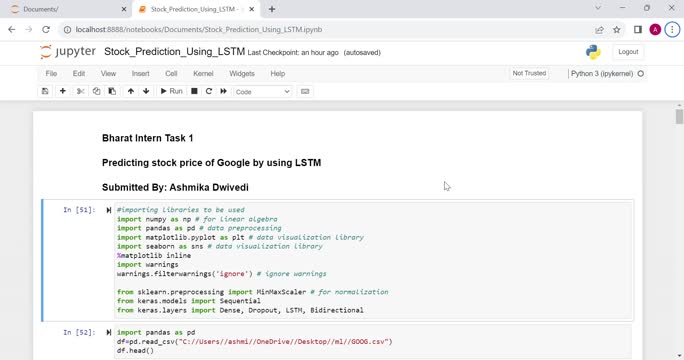Insert a cell below with plus icon

click(63, 91)
